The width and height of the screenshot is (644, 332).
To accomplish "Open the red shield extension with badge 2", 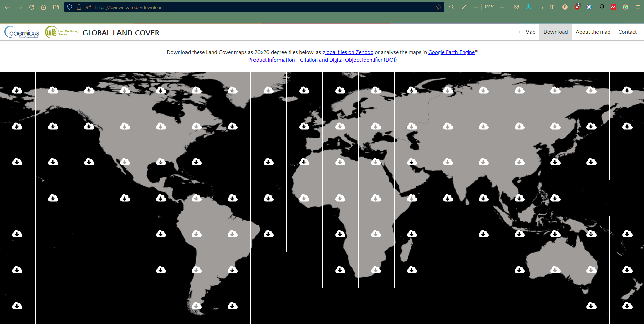I will coord(577,7).
